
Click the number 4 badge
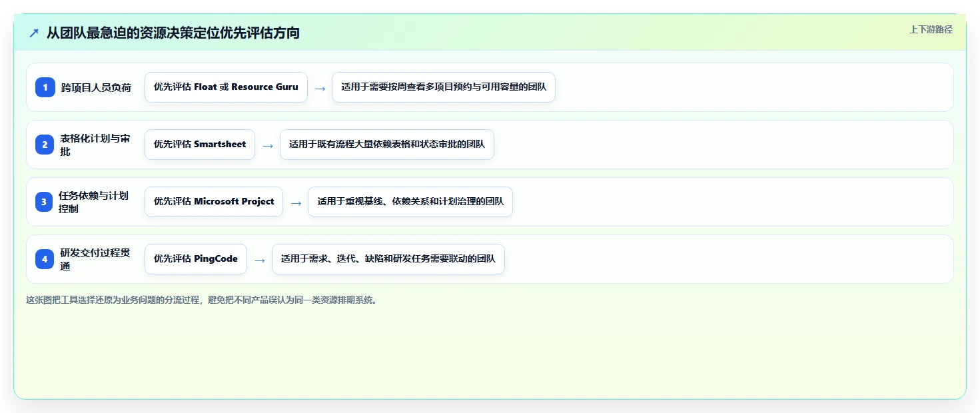tap(45, 259)
